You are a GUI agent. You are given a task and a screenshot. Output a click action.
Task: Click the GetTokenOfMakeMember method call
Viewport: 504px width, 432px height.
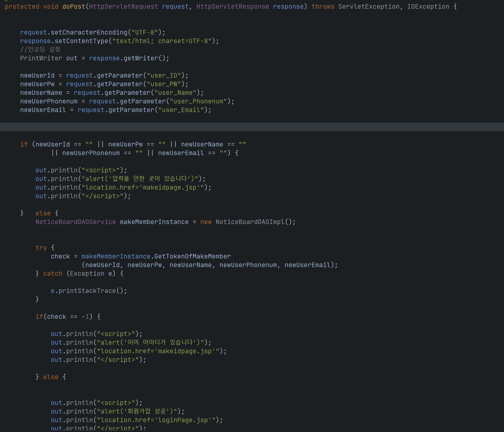[x=193, y=256]
